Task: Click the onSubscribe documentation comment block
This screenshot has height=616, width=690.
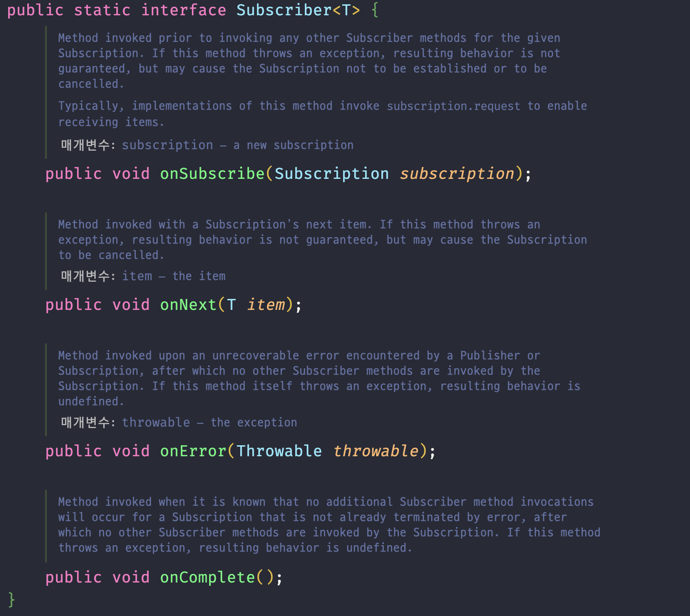Action: coord(323,92)
